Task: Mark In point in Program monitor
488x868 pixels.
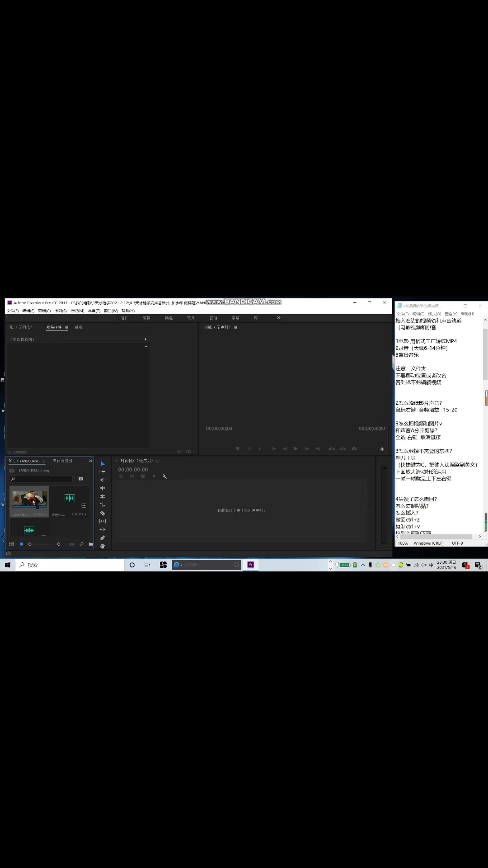Action: coord(249,449)
